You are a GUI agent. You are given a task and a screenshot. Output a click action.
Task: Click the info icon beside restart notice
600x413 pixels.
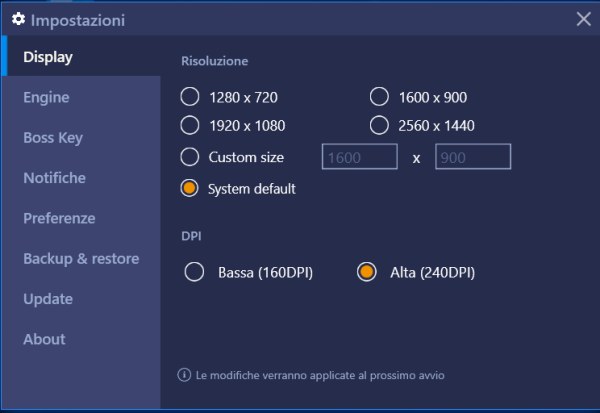[x=184, y=375]
